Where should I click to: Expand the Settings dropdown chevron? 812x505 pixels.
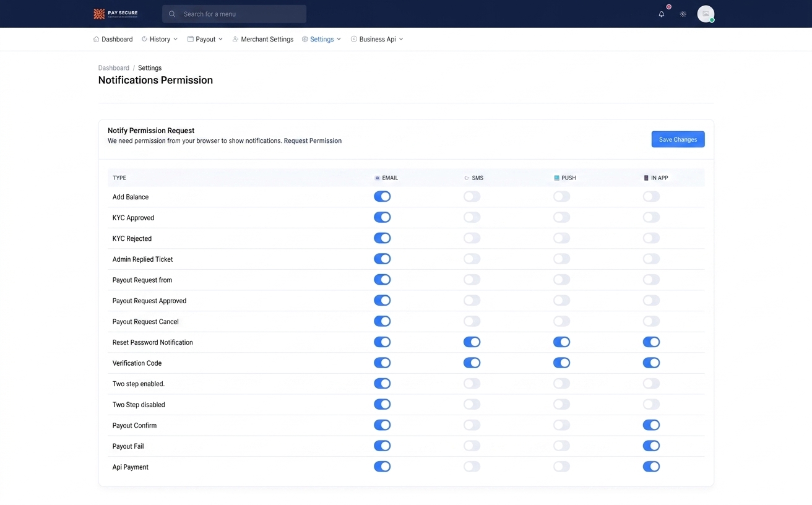339,39
